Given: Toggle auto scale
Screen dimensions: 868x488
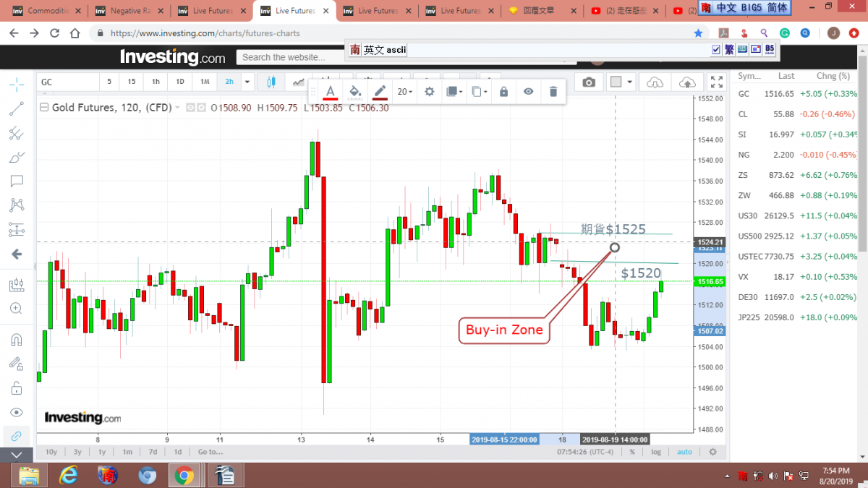Looking at the screenshot, I should pyautogui.click(x=684, y=452).
